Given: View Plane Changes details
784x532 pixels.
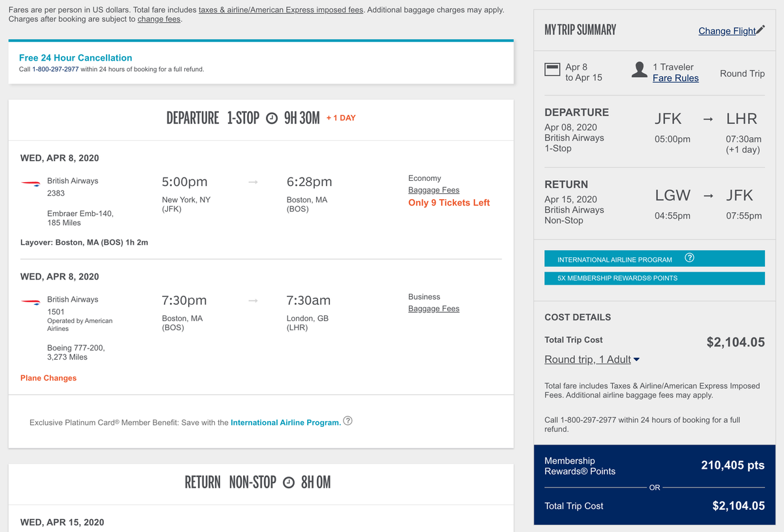Looking at the screenshot, I should (x=48, y=377).
